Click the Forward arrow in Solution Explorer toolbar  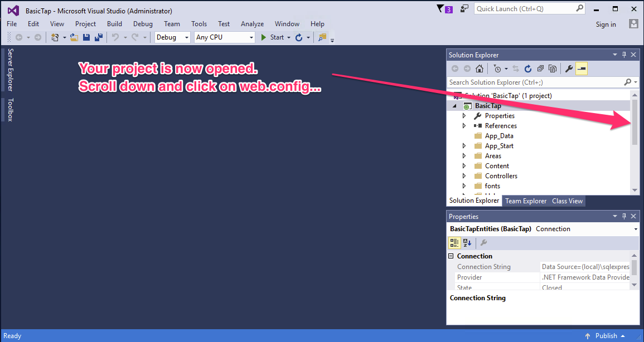[x=467, y=69]
